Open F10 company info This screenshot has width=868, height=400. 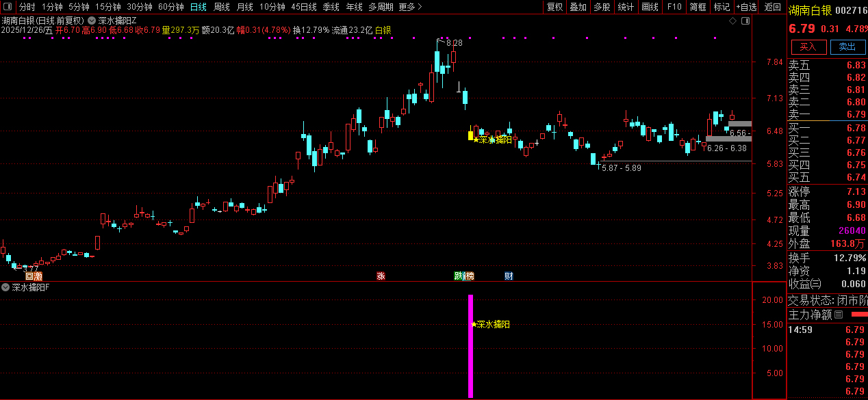(674, 7)
